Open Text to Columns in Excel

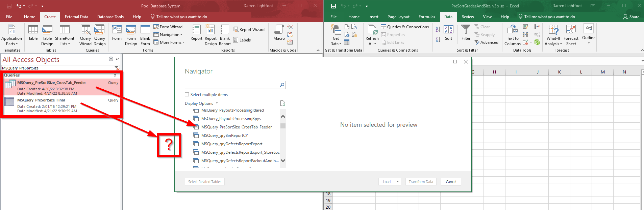[513, 35]
